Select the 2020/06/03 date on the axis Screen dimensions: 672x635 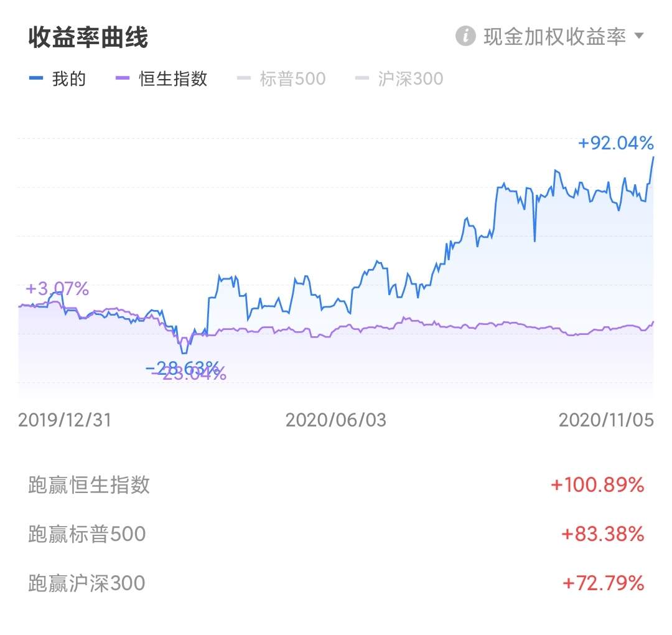click(335, 420)
